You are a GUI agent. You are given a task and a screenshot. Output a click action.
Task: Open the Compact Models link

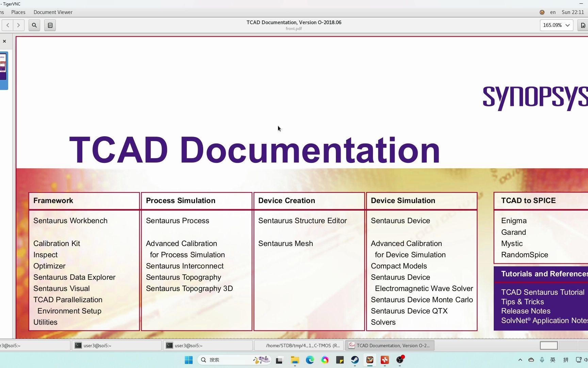point(399,266)
